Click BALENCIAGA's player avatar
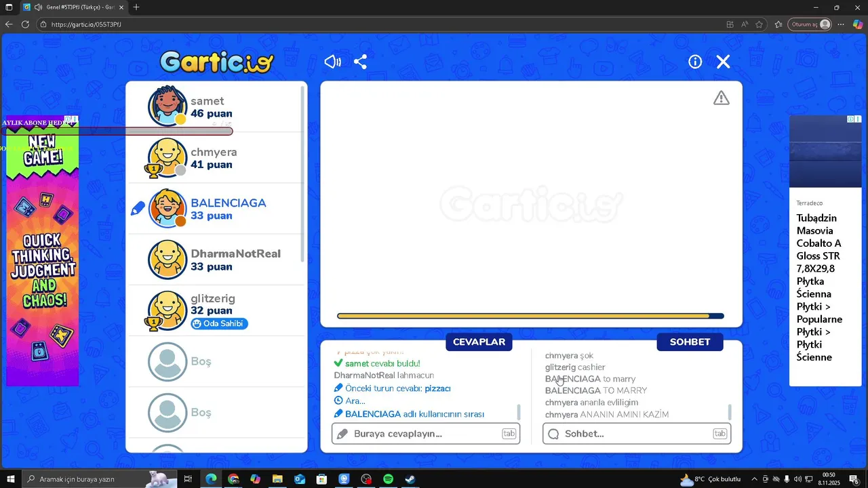 [167, 208]
